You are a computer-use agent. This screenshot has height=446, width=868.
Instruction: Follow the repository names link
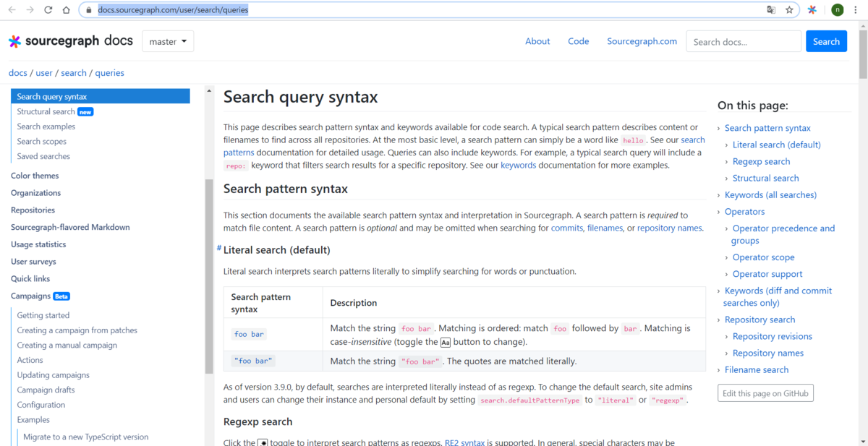point(669,228)
